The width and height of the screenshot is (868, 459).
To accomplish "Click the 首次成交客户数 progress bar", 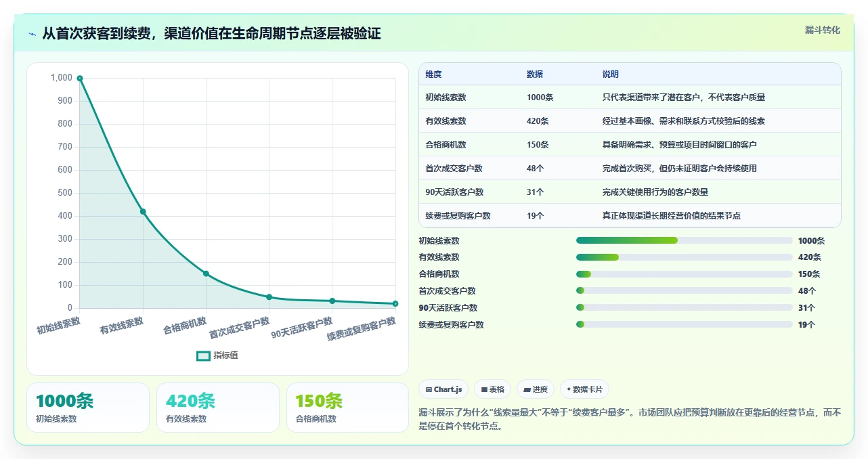I will coord(684,291).
